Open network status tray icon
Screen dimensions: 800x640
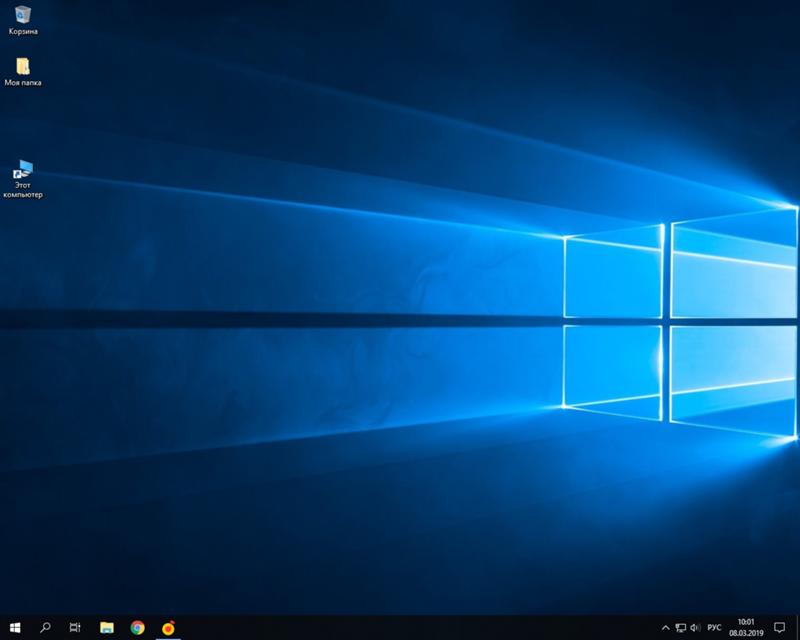(681, 628)
